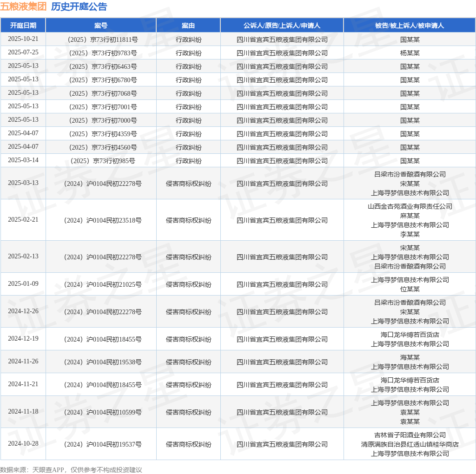Click case number (2024)沪0104民初21025号
The height and width of the screenshot is (474, 476).
click(103, 284)
